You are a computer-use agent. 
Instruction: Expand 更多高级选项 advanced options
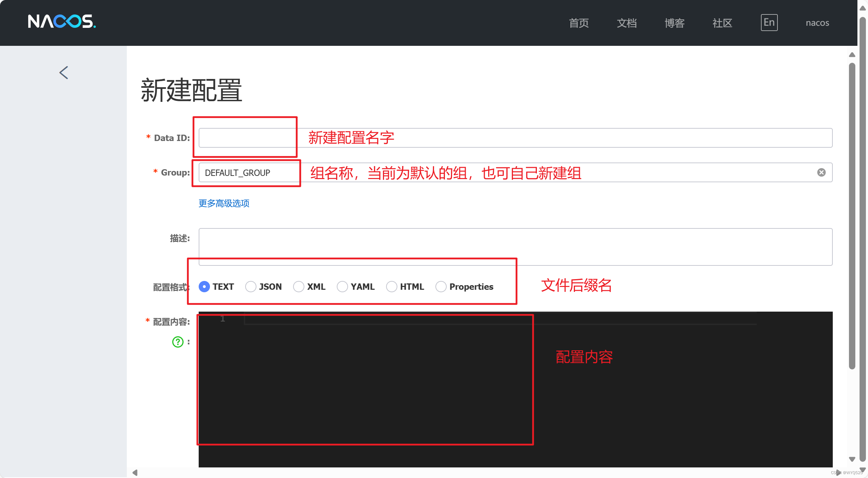[x=223, y=203]
